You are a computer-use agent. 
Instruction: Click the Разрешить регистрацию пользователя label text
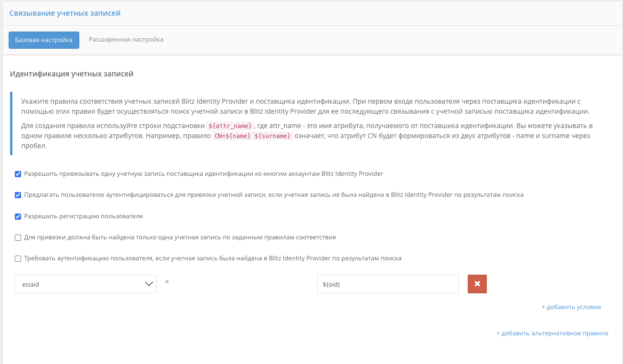(x=84, y=216)
